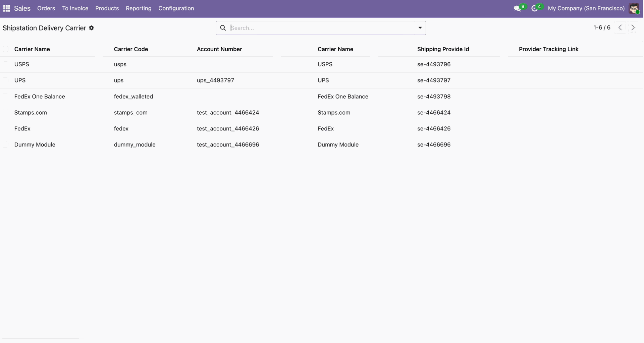The width and height of the screenshot is (644, 343).
Task: Go to the previous page arrow
Action: [620, 28]
